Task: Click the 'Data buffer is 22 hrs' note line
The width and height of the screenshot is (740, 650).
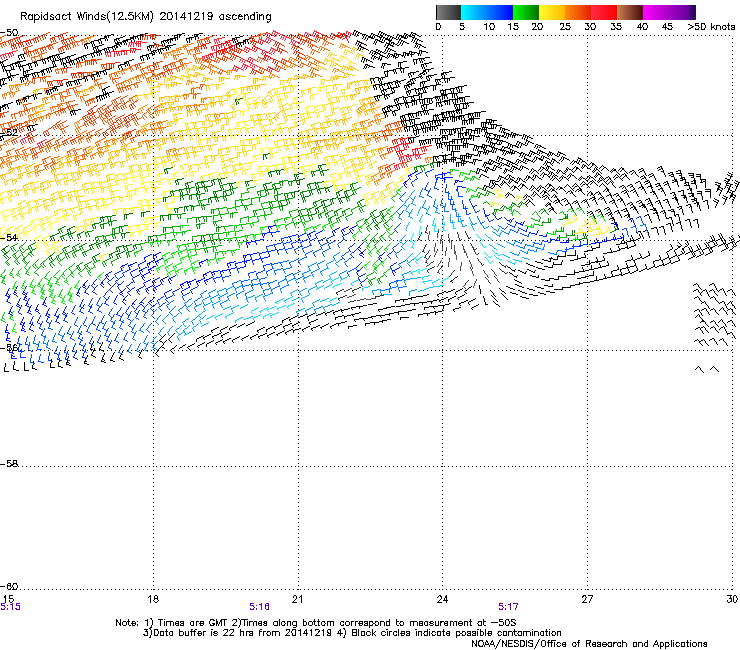Action: click(x=352, y=633)
